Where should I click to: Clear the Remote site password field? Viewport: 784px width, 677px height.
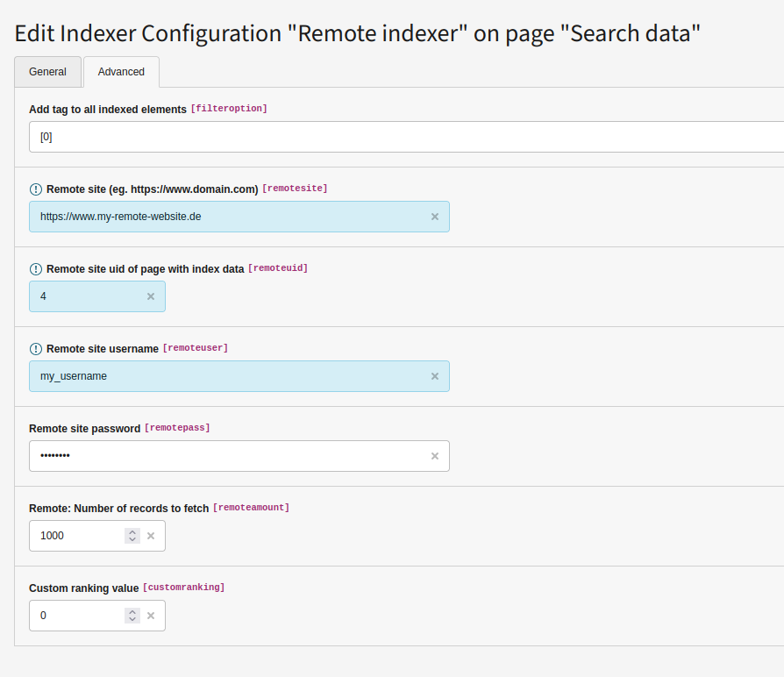coord(434,456)
